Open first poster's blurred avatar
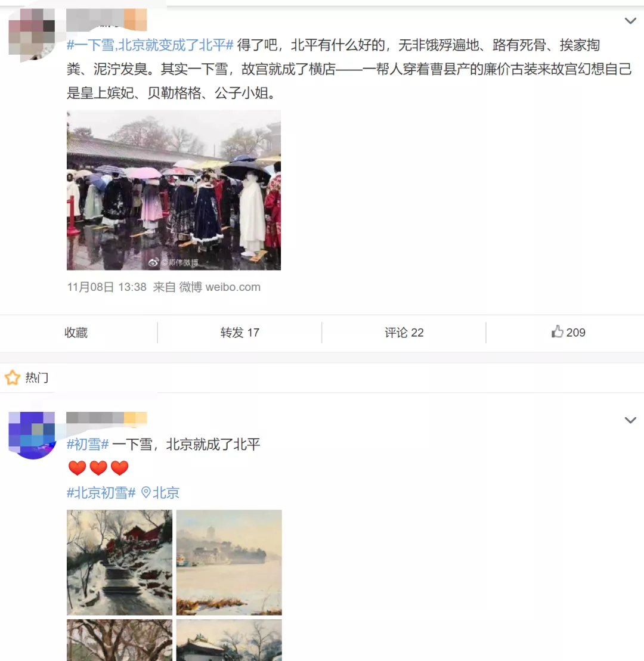This screenshot has height=661, width=644. pyautogui.click(x=32, y=35)
